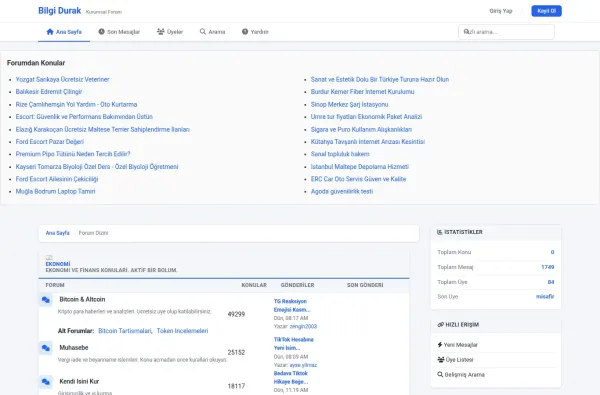Click the forum icon next to Kendi Isini Kur
The width and height of the screenshot is (600, 395).
coord(46,382)
